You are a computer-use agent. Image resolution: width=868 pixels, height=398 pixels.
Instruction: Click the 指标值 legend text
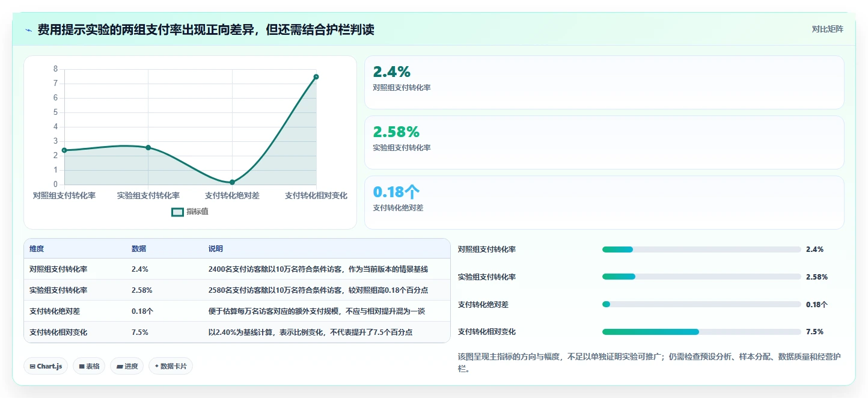point(197,212)
